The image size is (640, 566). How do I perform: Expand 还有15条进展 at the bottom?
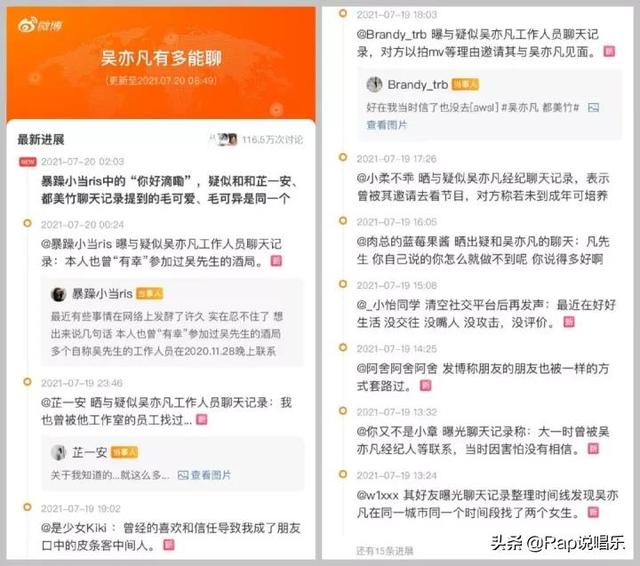pyautogui.click(x=384, y=551)
